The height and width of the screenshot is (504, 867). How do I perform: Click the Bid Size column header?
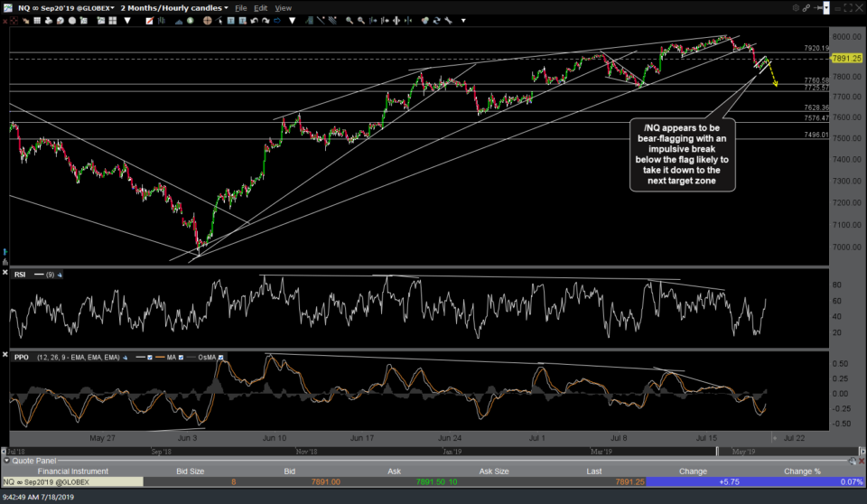pyautogui.click(x=191, y=471)
